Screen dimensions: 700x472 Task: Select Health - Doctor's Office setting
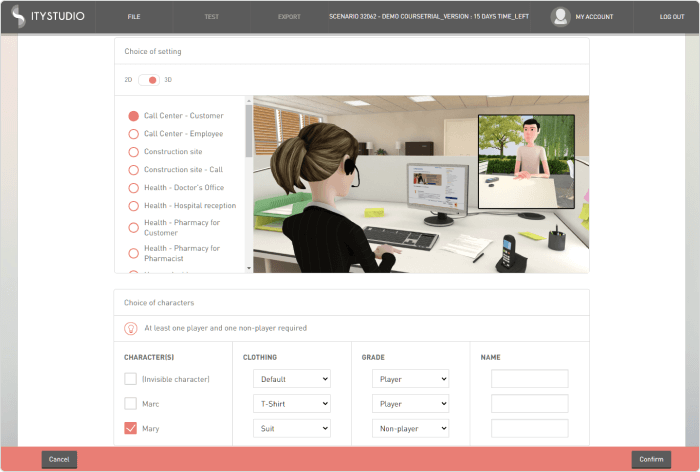click(x=133, y=188)
